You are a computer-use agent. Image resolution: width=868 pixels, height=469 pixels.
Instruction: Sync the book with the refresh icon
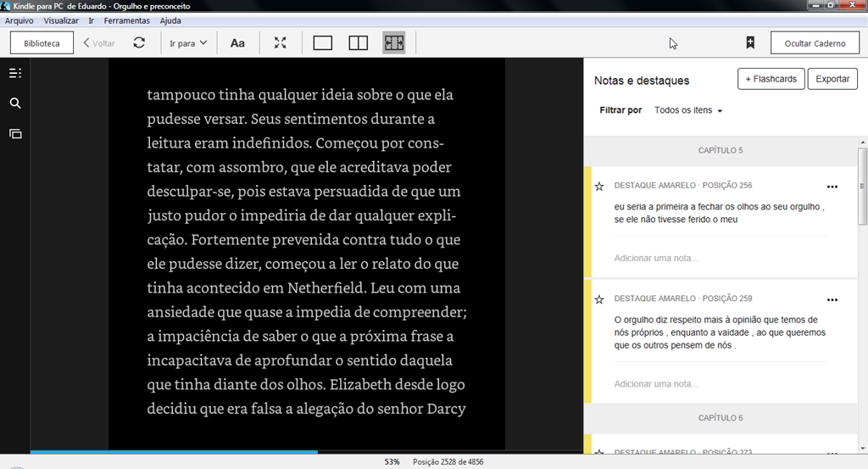pos(139,42)
